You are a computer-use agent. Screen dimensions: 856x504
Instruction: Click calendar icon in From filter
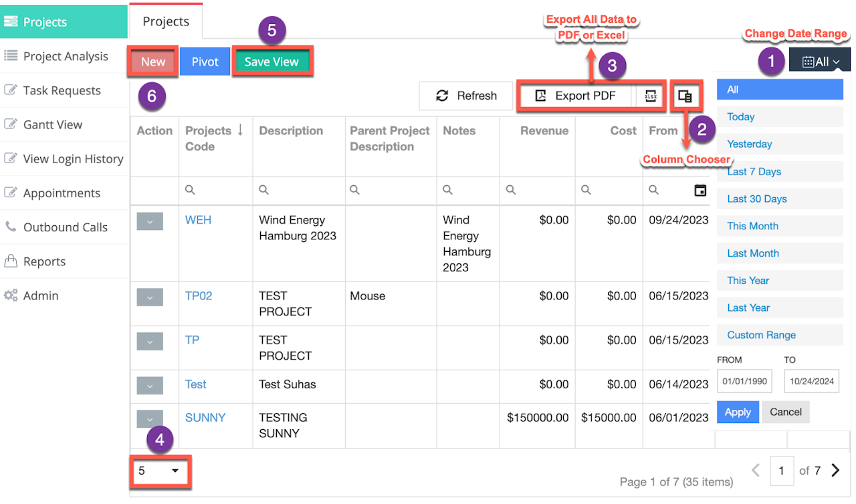point(700,191)
